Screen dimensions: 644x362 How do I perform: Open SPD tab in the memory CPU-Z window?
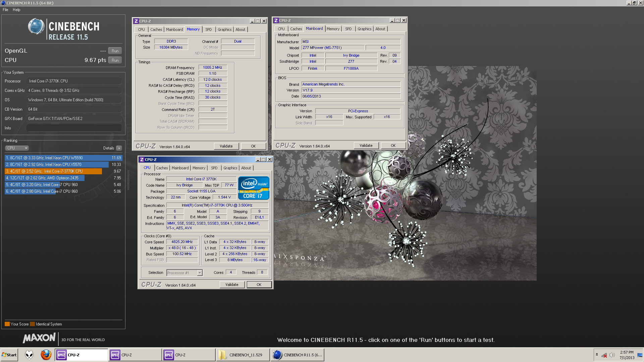coord(209,29)
